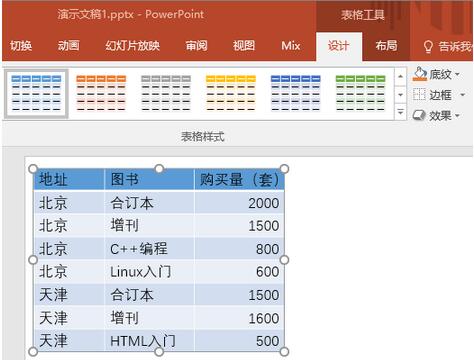Click the 效果 effects icon
Image resolution: width=474 pixels, height=360 pixels.
coord(419,115)
